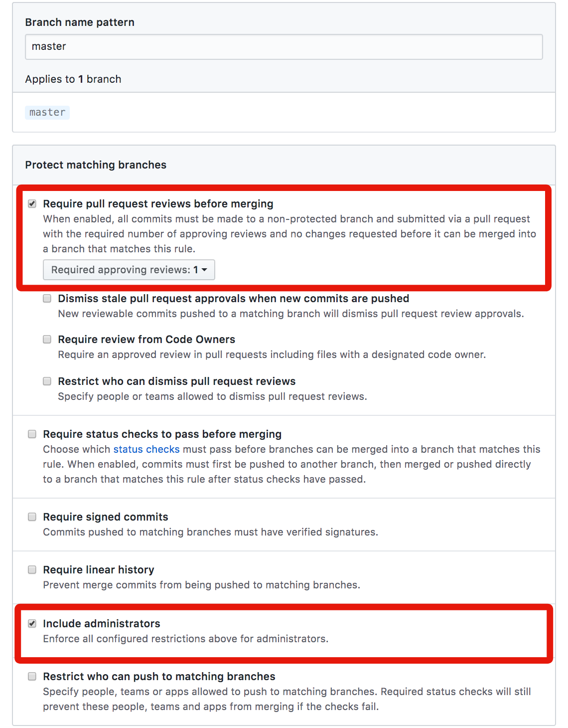The height and width of the screenshot is (728, 568).
Task: Check the Require signed commits box
Action: point(32,517)
